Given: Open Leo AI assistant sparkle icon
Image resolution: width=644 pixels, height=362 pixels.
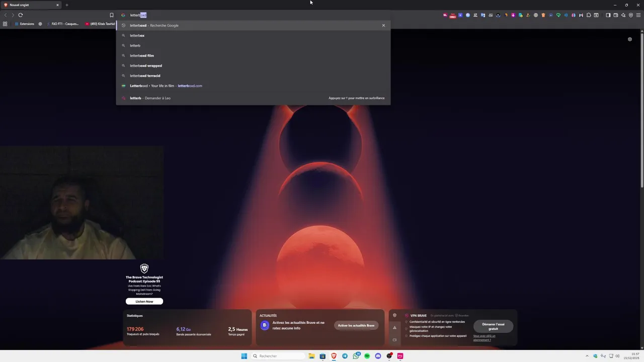Looking at the screenshot, I should 623,15.
